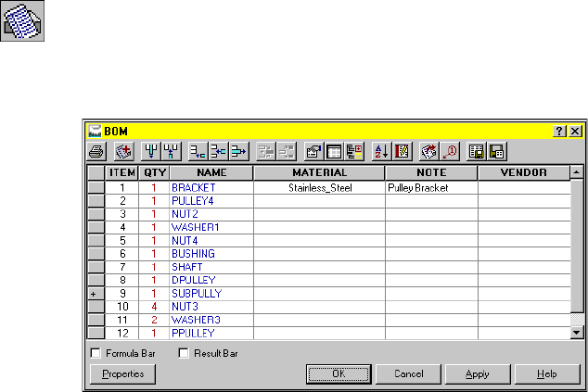
Task: Click the NOTE column header
Action: coord(431,172)
